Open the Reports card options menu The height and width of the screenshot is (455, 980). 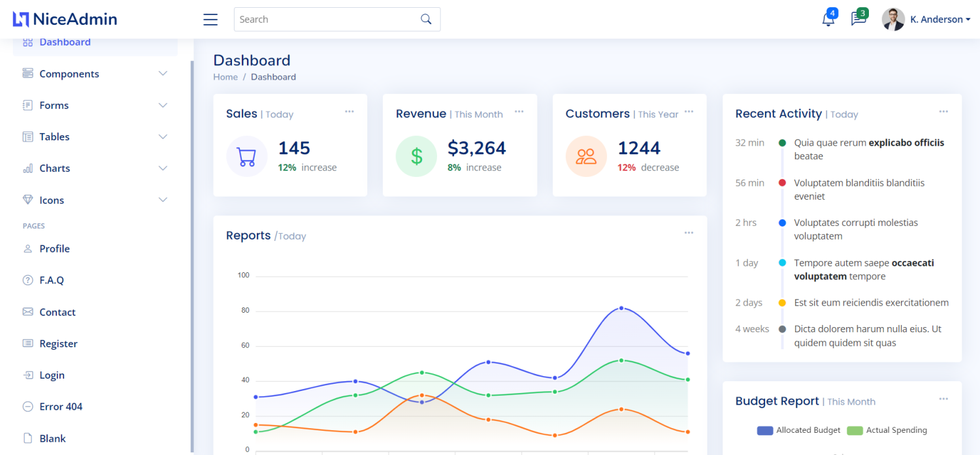(689, 232)
